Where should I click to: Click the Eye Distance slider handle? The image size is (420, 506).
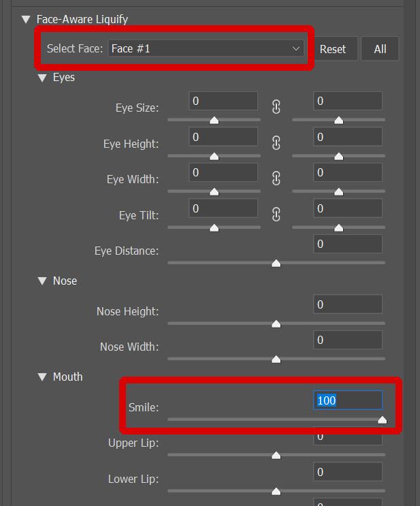[x=276, y=263]
